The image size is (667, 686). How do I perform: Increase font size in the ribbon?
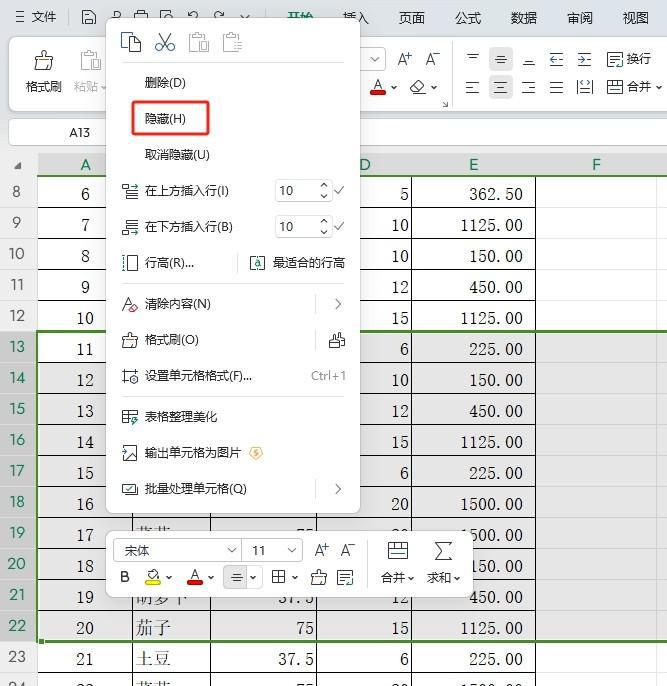pos(404,59)
